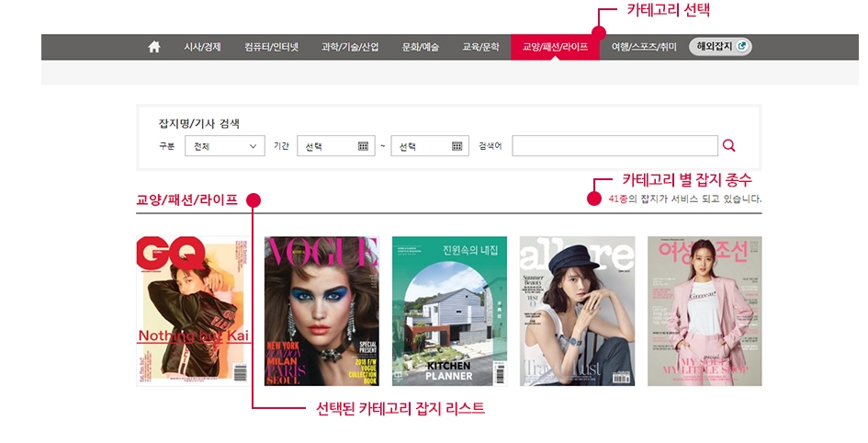Click the end period 선택 field

coord(430,146)
